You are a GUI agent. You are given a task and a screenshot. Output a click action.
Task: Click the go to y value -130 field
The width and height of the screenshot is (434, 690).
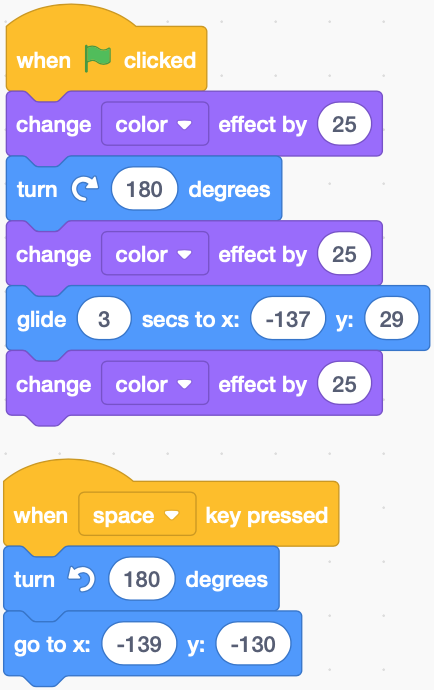click(x=253, y=644)
